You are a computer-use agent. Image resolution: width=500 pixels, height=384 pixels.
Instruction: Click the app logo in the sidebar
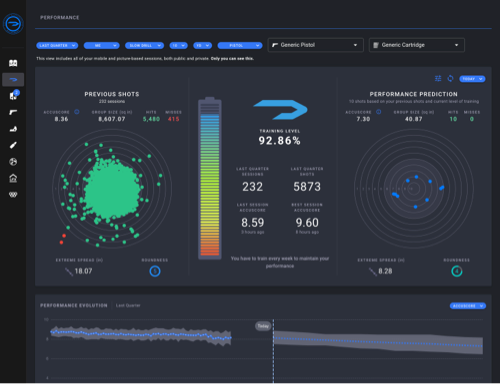[x=13, y=24]
